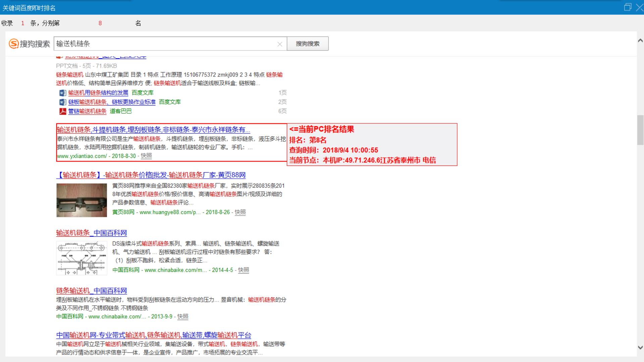644x362 pixels.
Task: Open the 快照 link for huangye88.com result
Action: coord(240,212)
